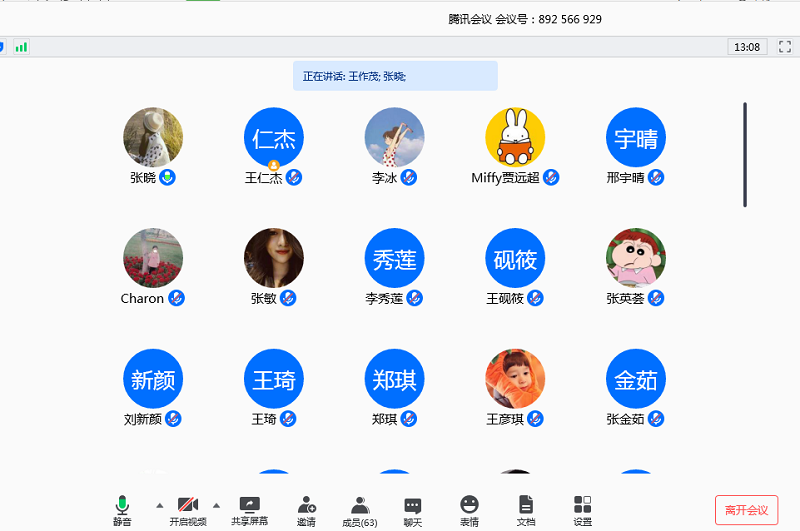The width and height of the screenshot is (800, 531).
Task: Open the 成员(63) members list
Action: click(360, 509)
